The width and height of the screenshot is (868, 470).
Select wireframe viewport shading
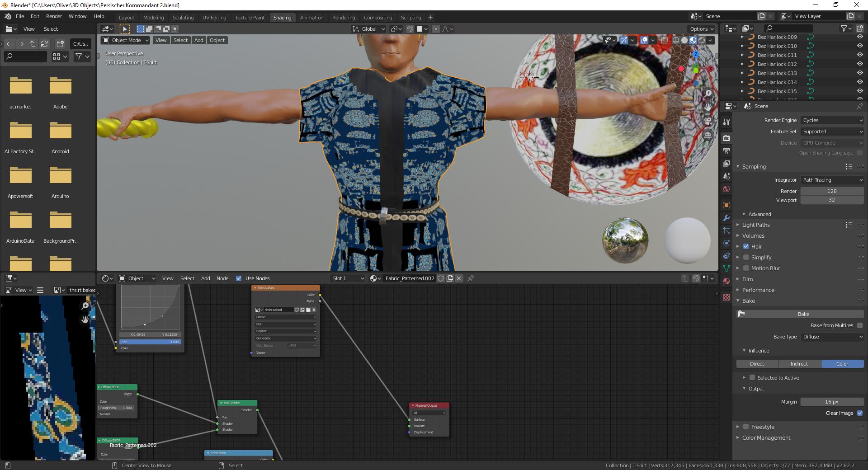tap(676, 40)
